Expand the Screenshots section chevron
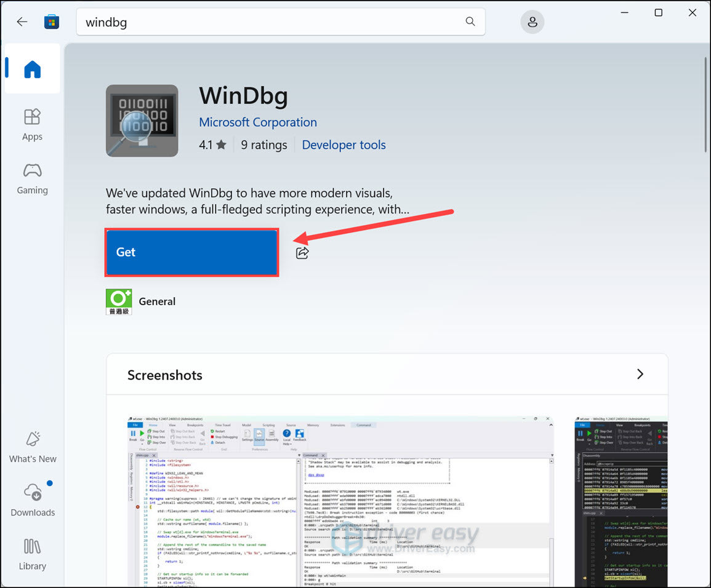Image resolution: width=711 pixels, height=588 pixels. [x=640, y=374]
